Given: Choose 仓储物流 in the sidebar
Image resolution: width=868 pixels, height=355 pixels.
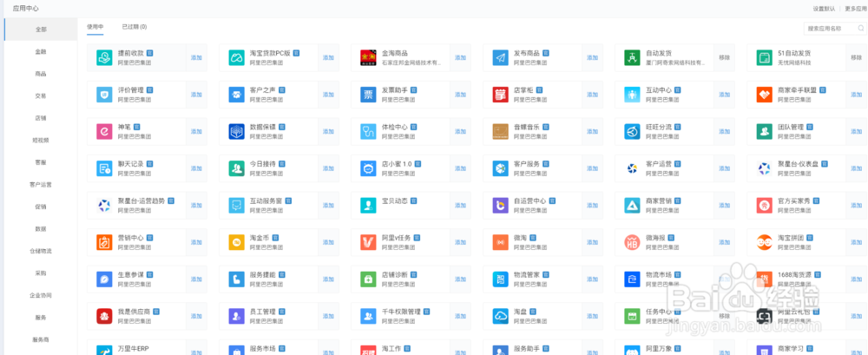Looking at the screenshot, I should (x=41, y=251).
